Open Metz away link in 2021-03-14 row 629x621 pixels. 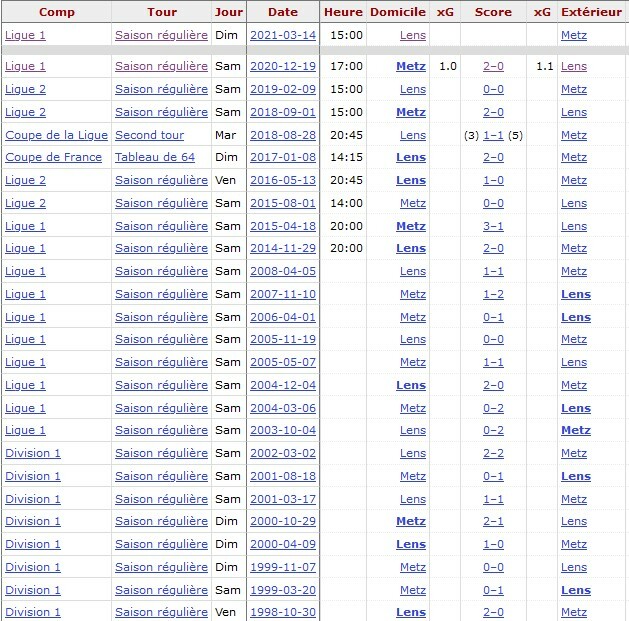coord(574,35)
